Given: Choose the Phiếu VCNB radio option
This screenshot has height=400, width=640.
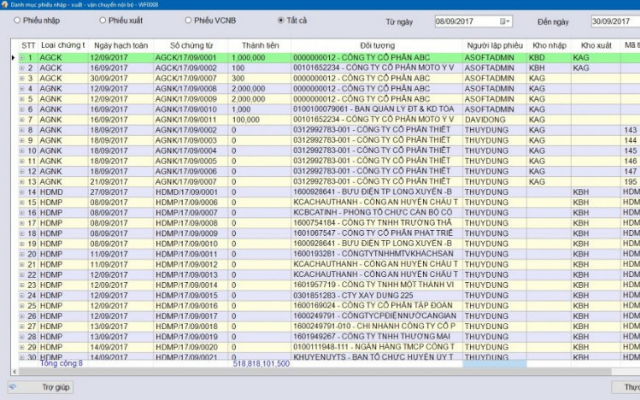Looking at the screenshot, I should [187, 20].
